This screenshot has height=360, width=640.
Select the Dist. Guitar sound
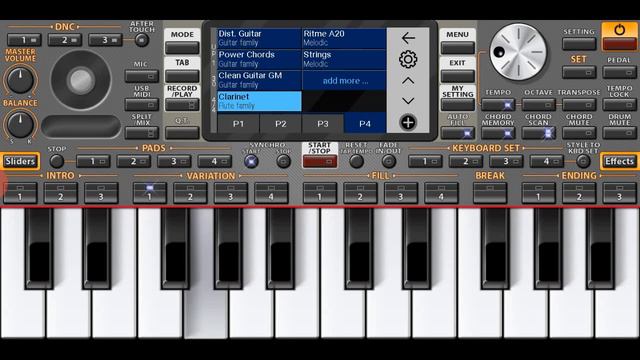259,38
